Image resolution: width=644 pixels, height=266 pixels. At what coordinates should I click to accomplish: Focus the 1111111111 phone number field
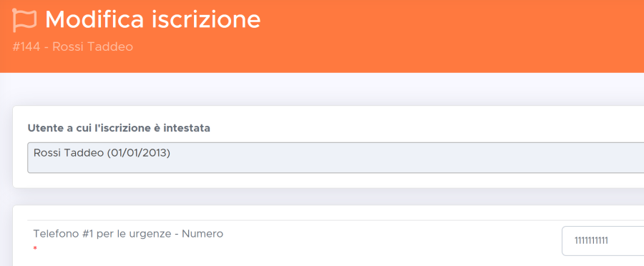(x=602, y=241)
